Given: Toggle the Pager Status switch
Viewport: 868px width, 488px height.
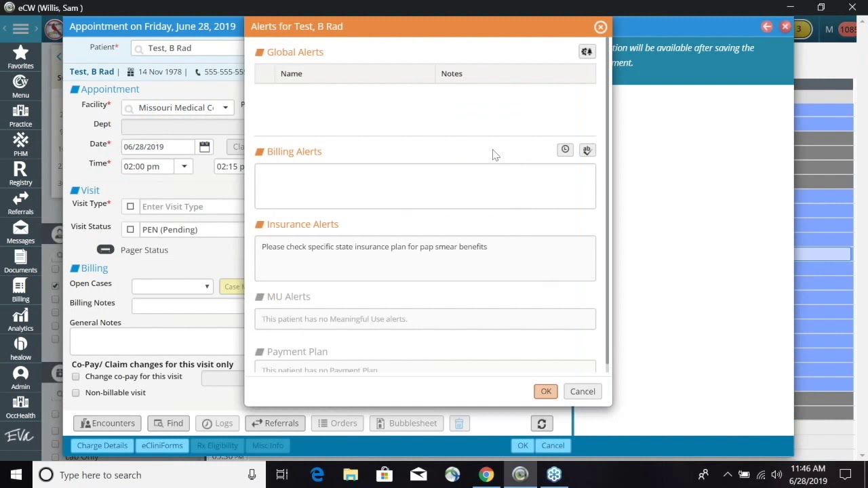Looking at the screenshot, I should click(105, 249).
